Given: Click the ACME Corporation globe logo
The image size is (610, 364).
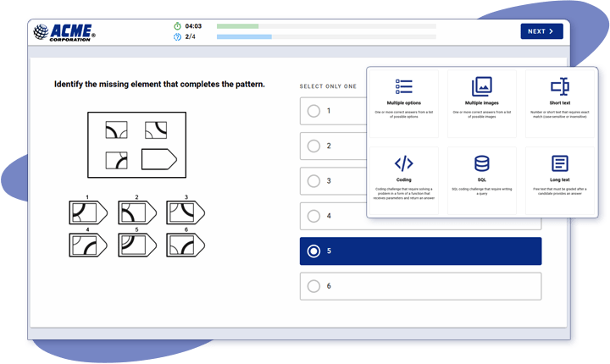Looking at the screenshot, I should click(x=42, y=32).
